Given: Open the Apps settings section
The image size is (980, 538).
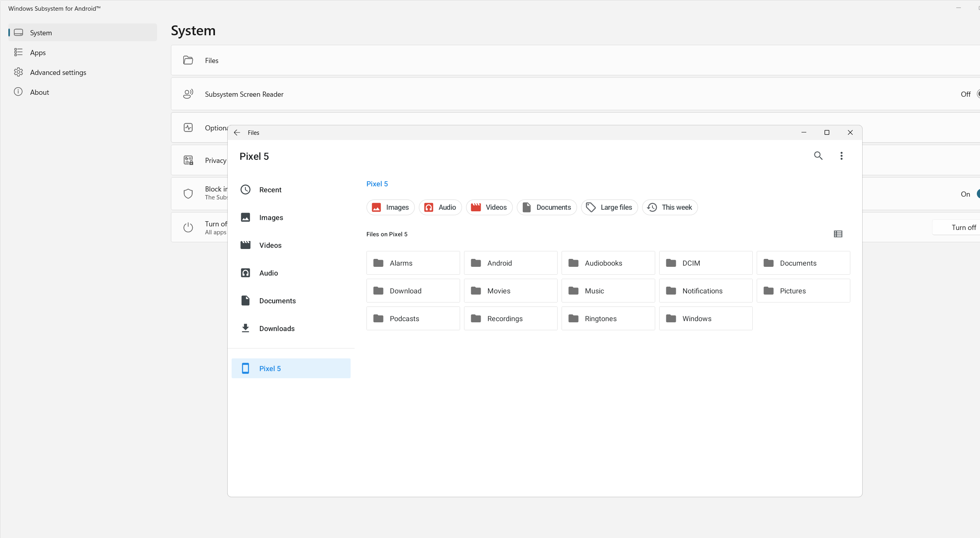Looking at the screenshot, I should [38, 53].
